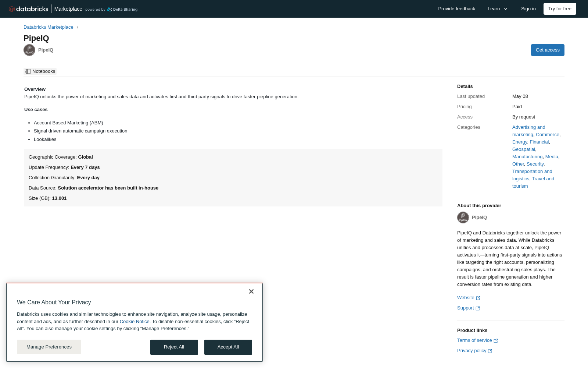Open PipeIQ provider name under title
Screen dimensions: 588x368
tap(46, 50)
